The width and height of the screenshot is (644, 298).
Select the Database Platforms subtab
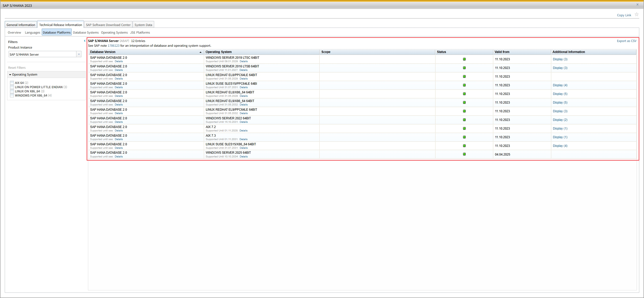pyautogui.click(x=57, y=33)
